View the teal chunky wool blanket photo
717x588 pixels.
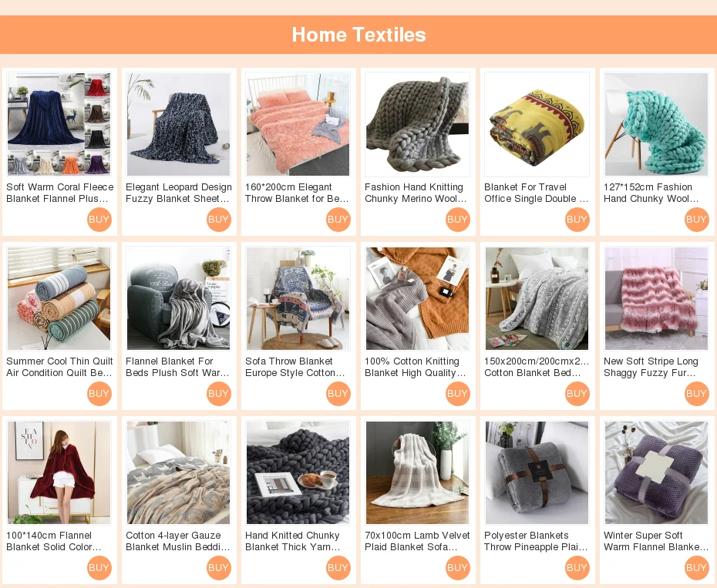click(x=656, y=124)
